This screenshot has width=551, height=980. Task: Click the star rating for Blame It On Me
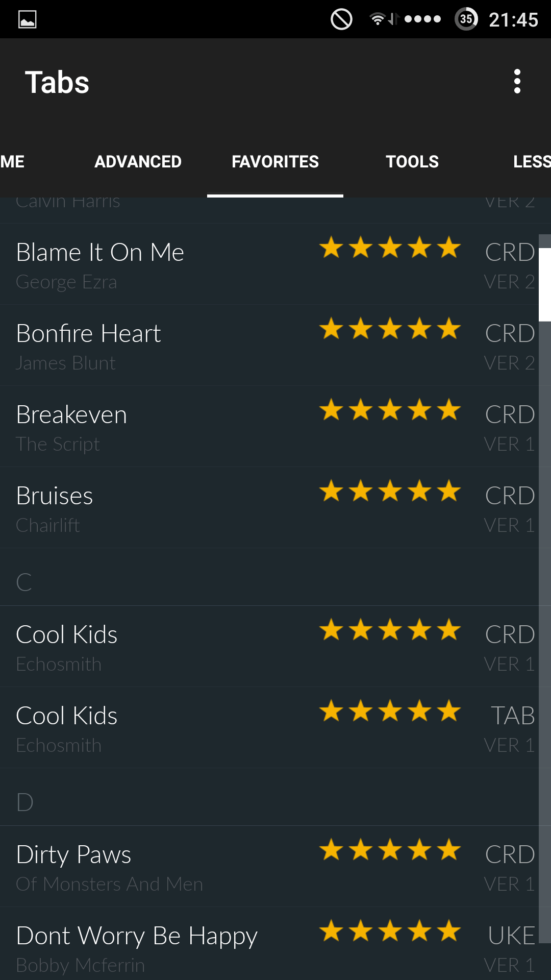390,248
